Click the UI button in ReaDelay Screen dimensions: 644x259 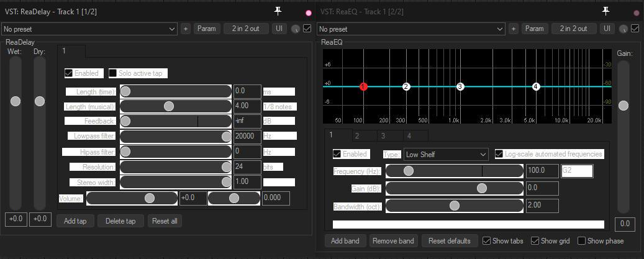coord(279,29)
